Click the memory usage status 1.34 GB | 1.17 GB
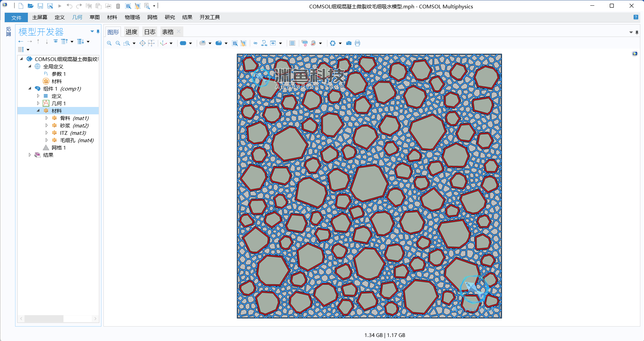 coord(385,335)
